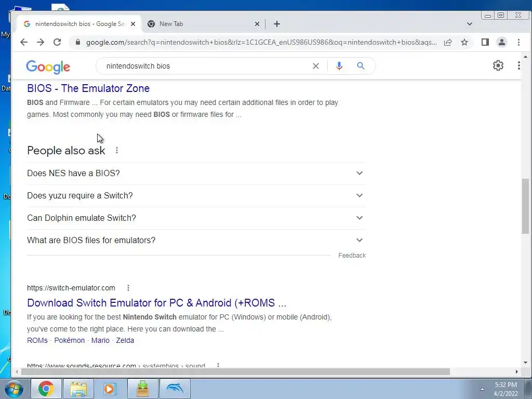Image resolution: width=532 pixels, height=399 pixels.
Task: Click the horizontal scrollbar thumb
Action: [x=235, y=372]
